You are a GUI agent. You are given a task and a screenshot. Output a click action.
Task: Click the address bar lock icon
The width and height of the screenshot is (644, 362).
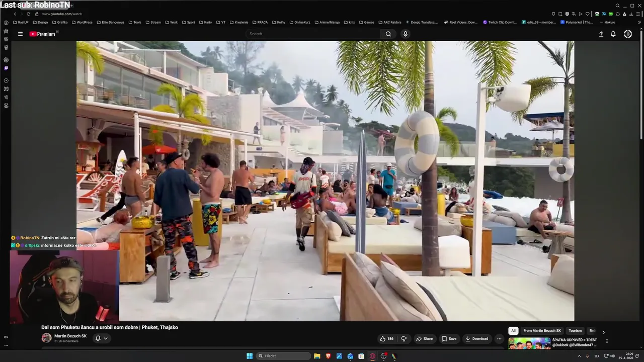37,14
